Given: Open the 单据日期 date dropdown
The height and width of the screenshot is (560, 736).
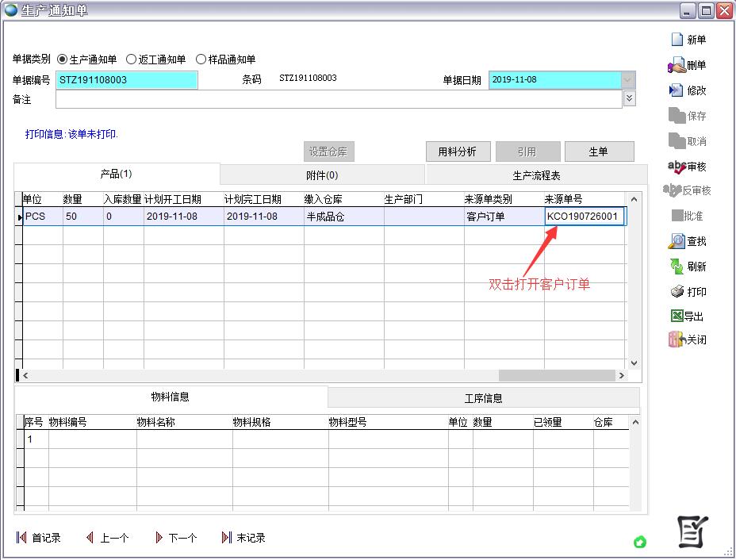Looking at the screenshot, I should tap(628, 80).
